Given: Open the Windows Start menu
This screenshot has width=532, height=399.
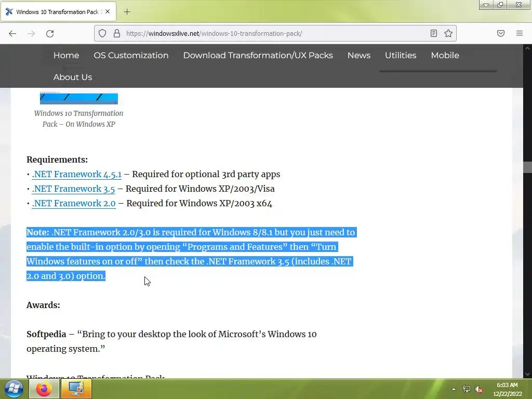Looking at the screenshot, I should (14, 389).
